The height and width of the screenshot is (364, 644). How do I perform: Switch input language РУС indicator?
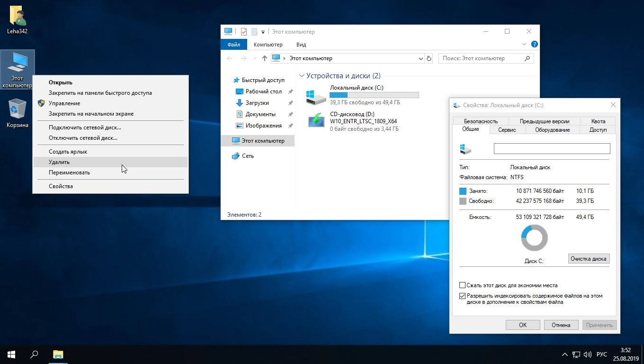(x=601, y=355)
